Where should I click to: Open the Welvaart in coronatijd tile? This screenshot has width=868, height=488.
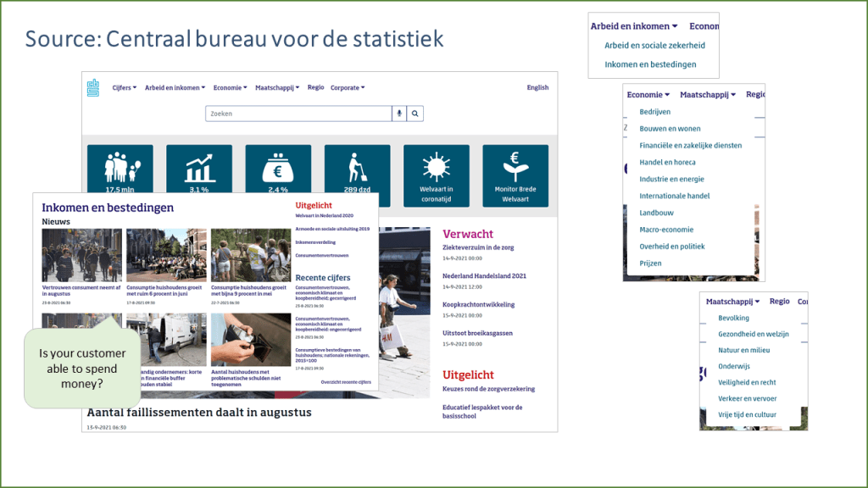click(x=437, y=175)
